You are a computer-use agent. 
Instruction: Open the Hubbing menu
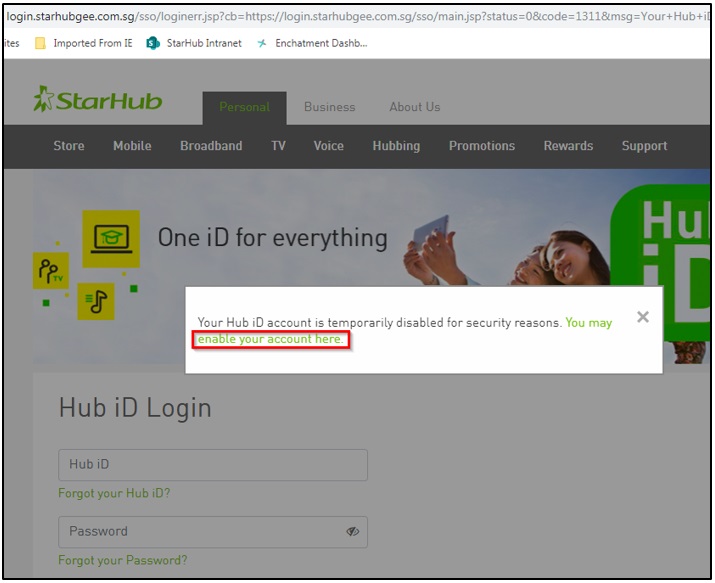click(396, 146)
